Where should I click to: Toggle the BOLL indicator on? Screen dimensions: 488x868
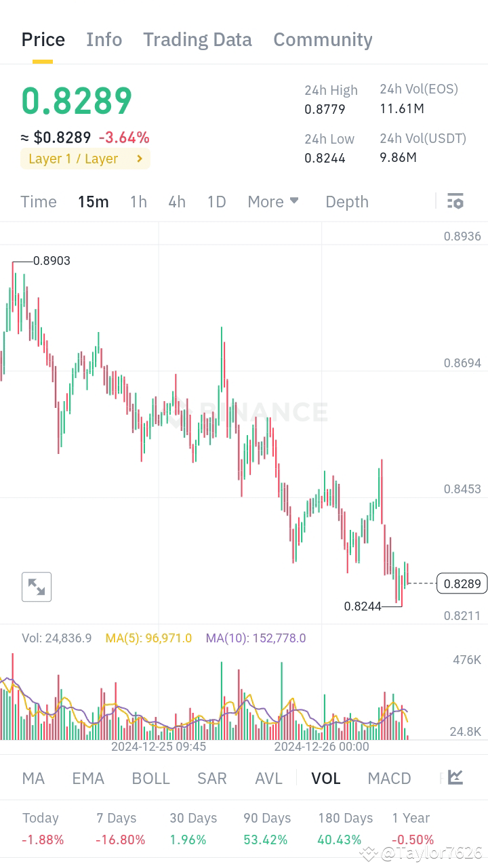click(x=150, y=778)
